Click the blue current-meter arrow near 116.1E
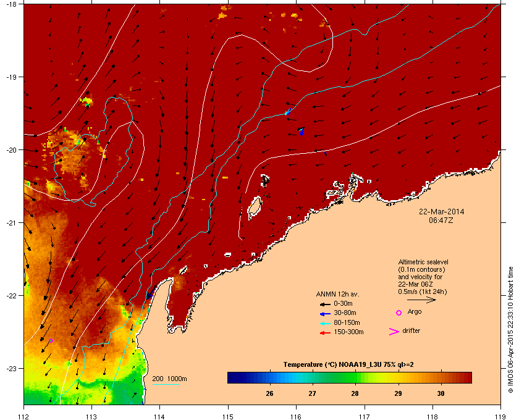Image resolution: width=519 pixels, height=420 pixels. tap(302, 131)
